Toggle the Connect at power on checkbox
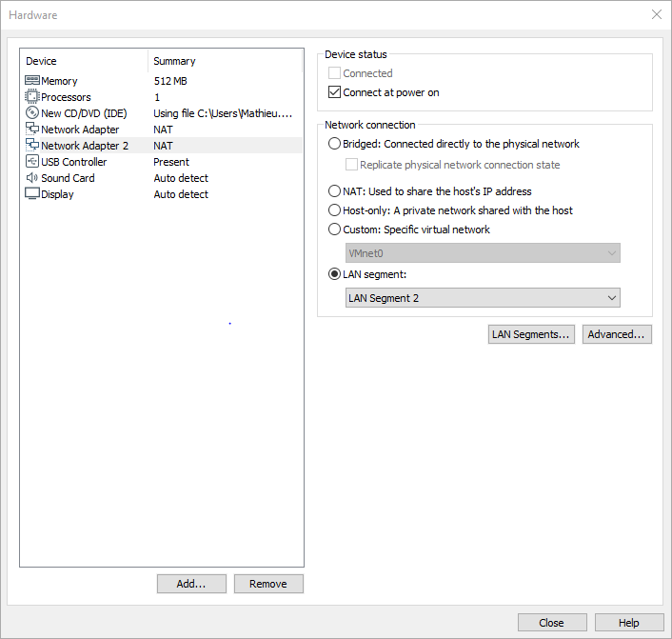Image resolution: width=672 pixels, height=639 pixels. [334, 93]
